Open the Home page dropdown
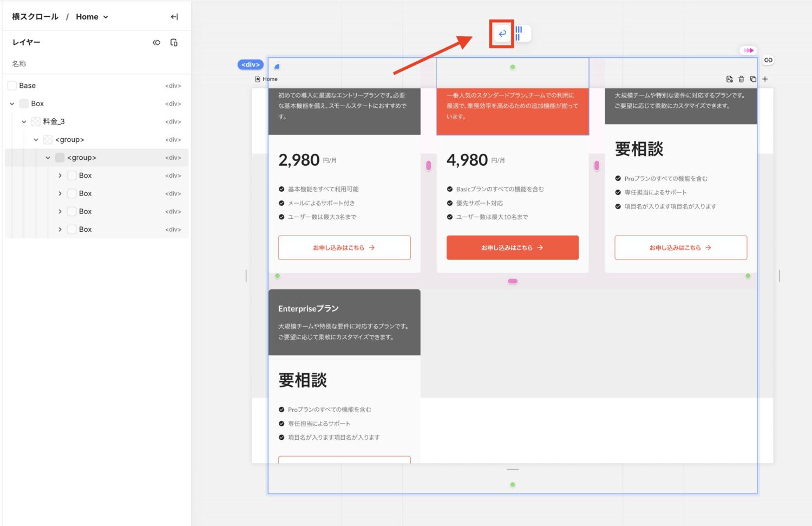 pyautogui.click(x=92, y=17)
